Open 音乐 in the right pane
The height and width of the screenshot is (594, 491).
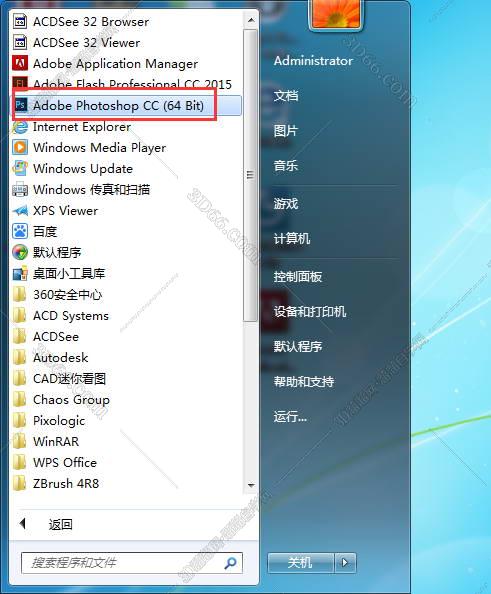click(286, 166)
